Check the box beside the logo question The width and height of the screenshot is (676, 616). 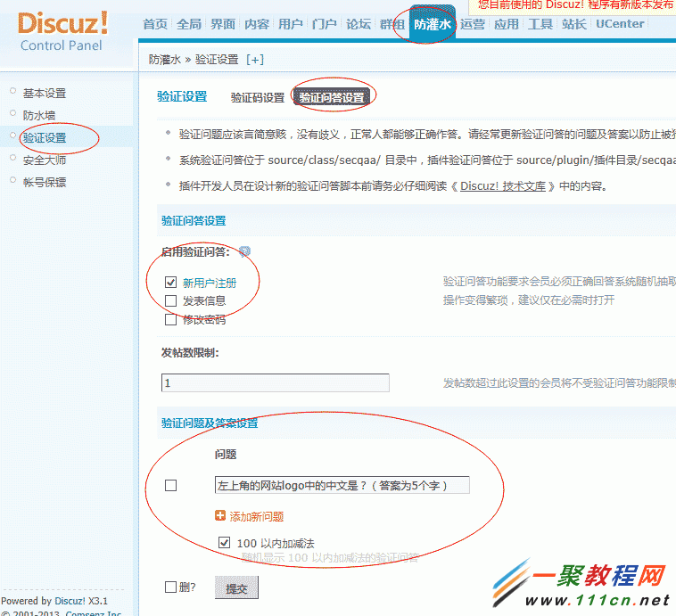[x=171, y=486]
